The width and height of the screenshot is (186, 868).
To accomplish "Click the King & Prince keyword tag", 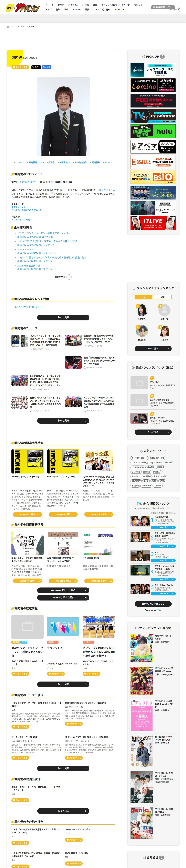I will pyautogui.click(x=155, y=463).
